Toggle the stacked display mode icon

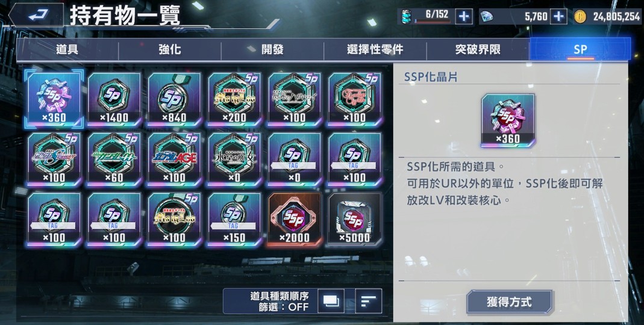coord(331,301)
